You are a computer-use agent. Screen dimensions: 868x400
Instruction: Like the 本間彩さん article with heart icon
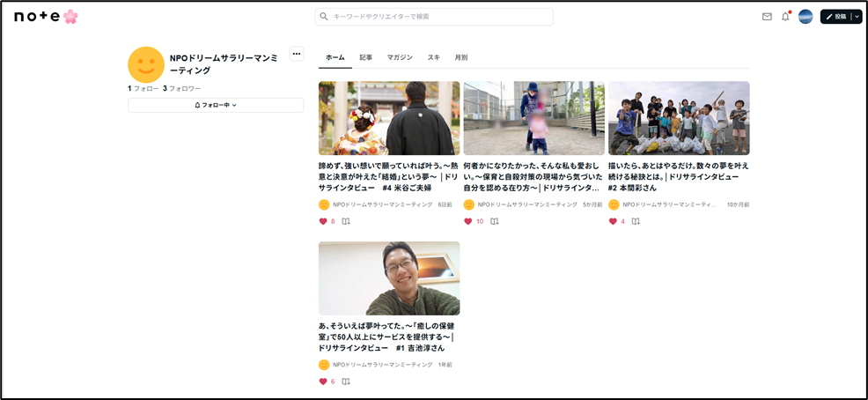613,221
